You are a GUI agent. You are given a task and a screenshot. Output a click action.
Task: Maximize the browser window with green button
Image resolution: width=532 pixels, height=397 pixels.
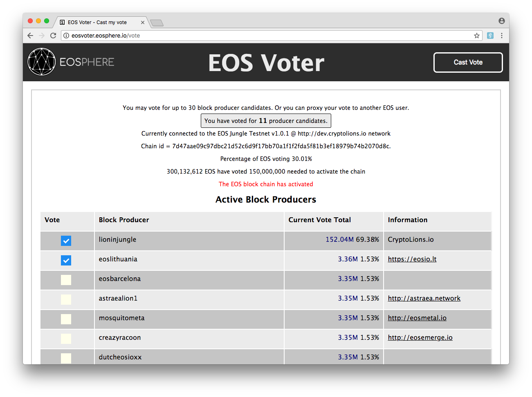pos(47,21)
